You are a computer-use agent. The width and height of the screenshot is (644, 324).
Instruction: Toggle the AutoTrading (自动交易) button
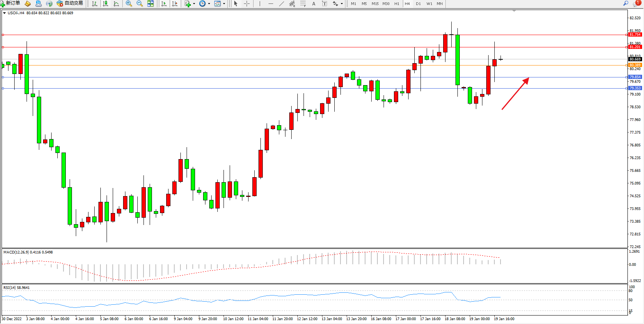70,3
